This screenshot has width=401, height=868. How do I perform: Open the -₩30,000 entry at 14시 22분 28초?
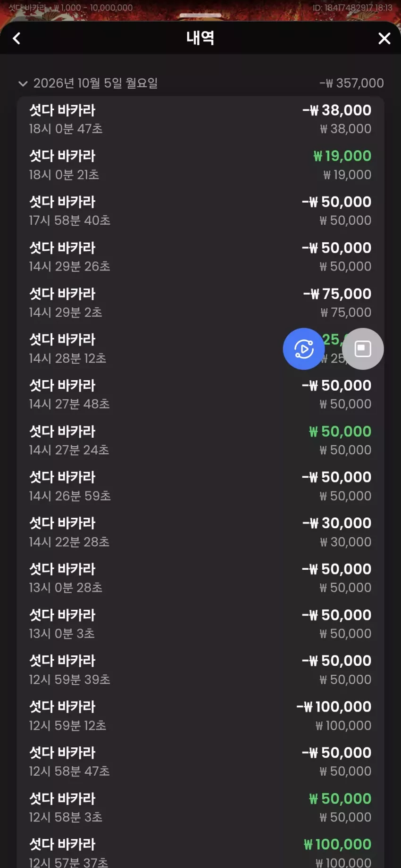pos(200,532)
